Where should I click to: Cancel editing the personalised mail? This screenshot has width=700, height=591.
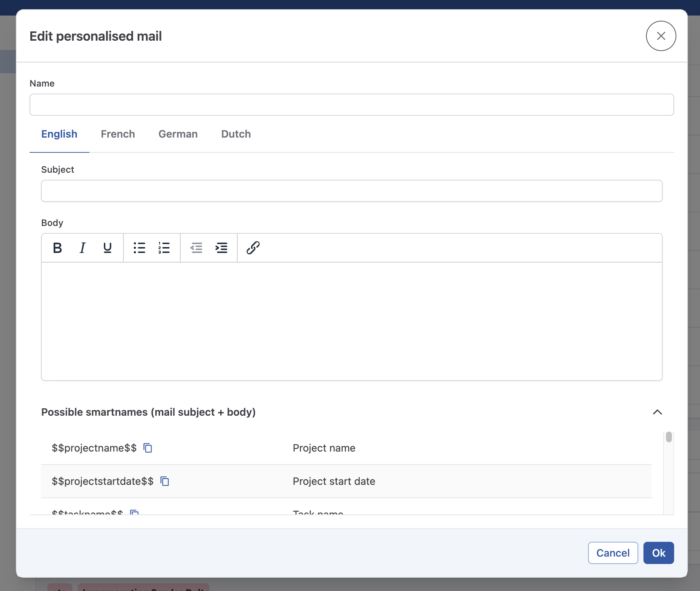tap(612, 553)
